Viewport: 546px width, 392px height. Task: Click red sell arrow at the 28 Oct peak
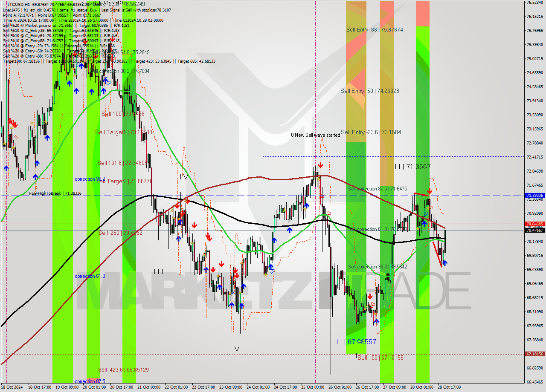click(x=430, y=191)
